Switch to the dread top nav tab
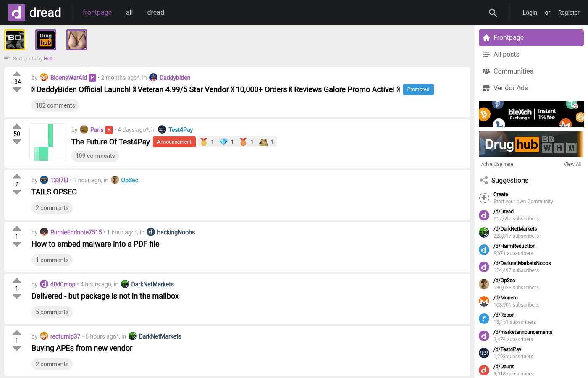 coord(155,13)
